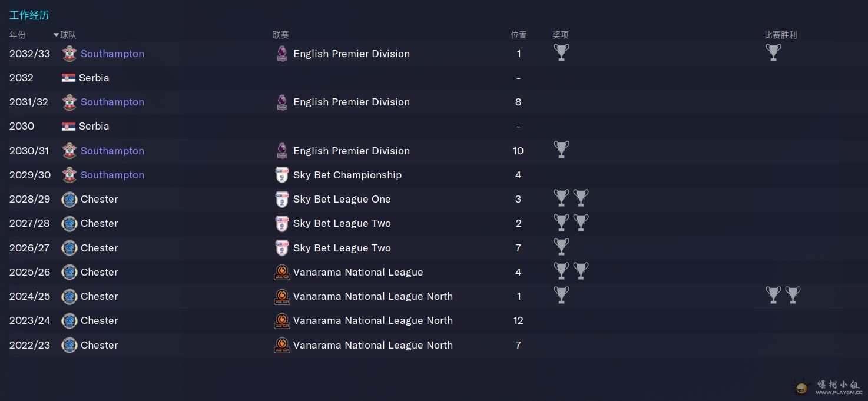Sort by the 年份 column header

click(18, 35)
